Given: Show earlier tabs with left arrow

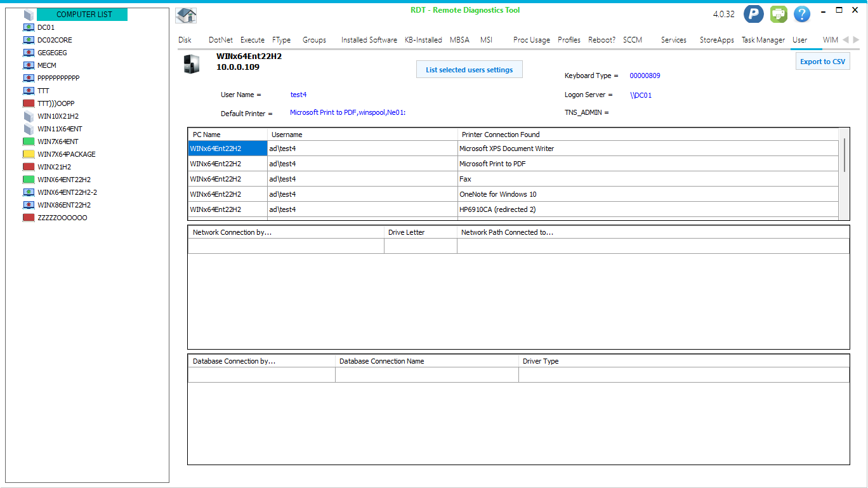Looking at the screenshot, I should coord(845,40).
